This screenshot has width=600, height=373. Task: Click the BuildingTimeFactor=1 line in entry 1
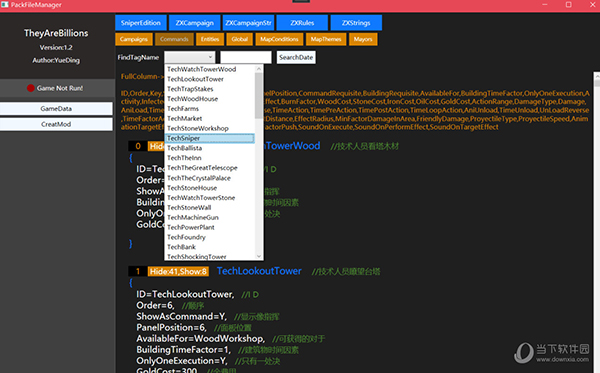click(x=184, y=350)
